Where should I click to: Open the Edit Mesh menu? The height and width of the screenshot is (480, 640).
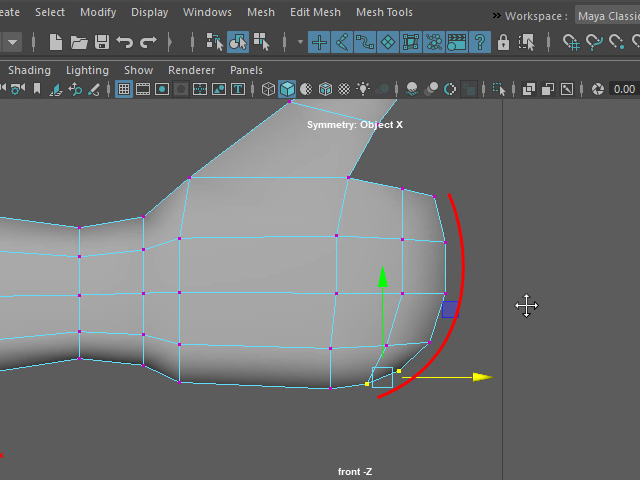[315, 12]
